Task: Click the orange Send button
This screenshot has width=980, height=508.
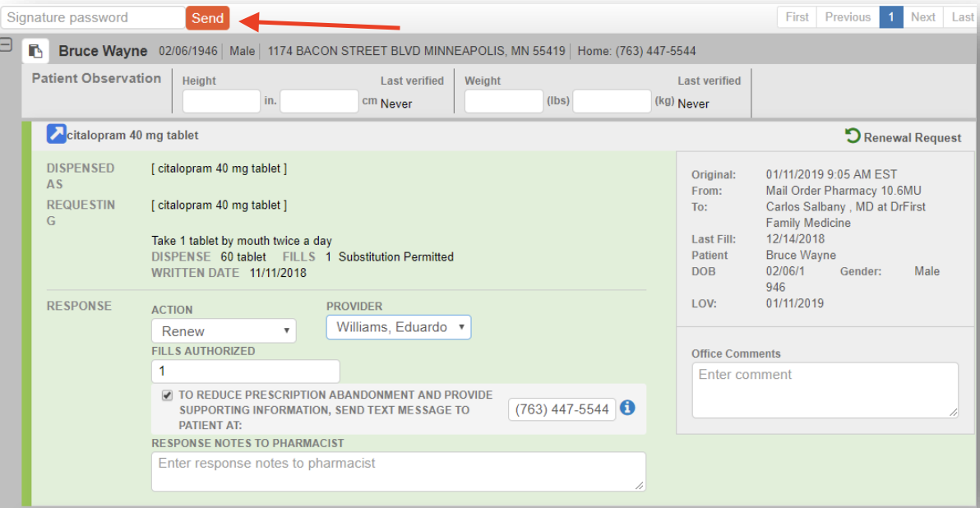Action: (x=207, y=18)
